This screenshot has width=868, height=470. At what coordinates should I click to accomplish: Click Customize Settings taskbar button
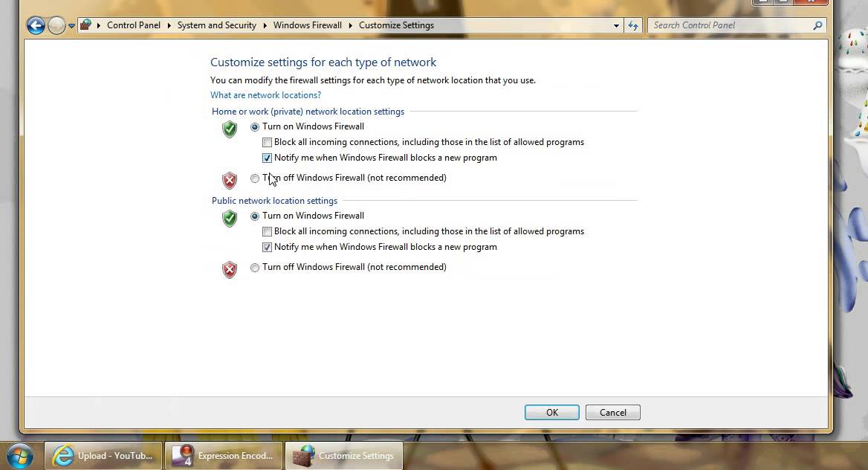coord(344,456)
